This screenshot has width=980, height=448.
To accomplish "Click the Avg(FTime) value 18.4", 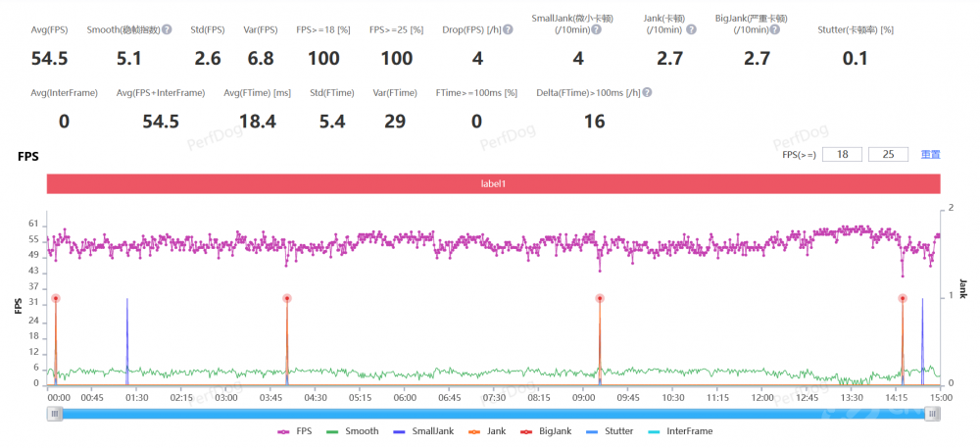I will click(x=258, y=122).
